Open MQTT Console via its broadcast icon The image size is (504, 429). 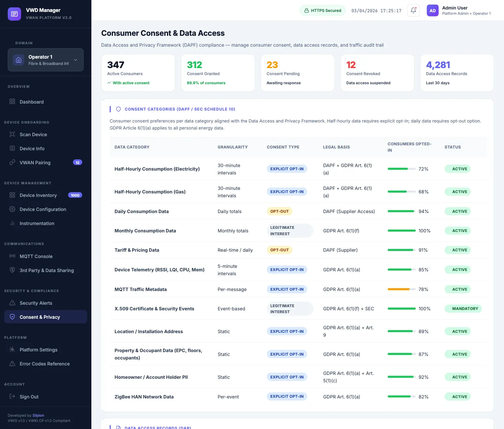(x=12, y=256)
